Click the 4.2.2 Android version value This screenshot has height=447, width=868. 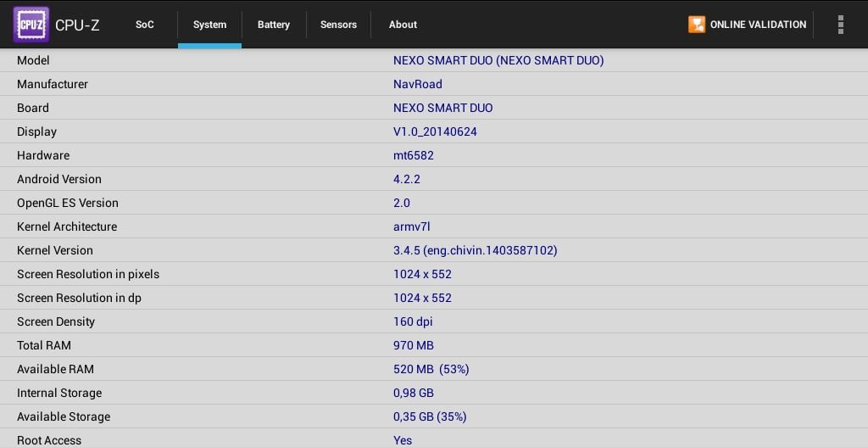(407, 180)
